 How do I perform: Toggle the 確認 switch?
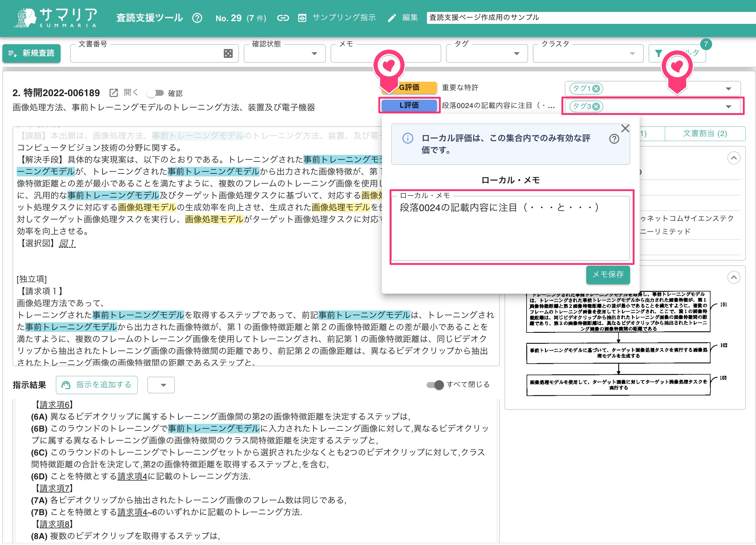point(155,93)
